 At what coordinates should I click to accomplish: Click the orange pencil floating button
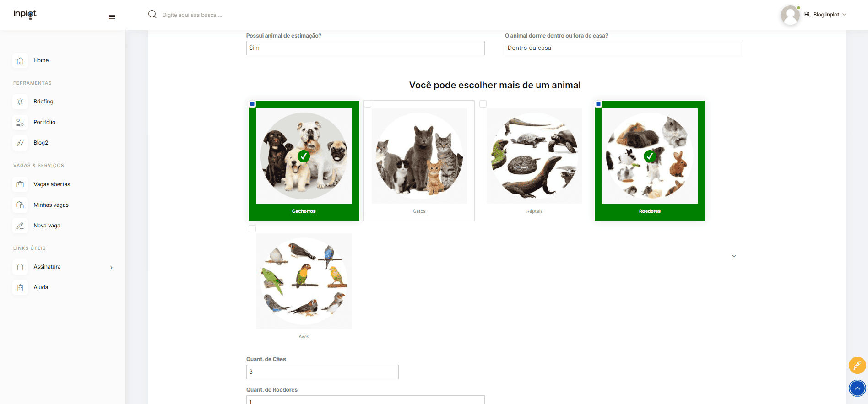857,365
